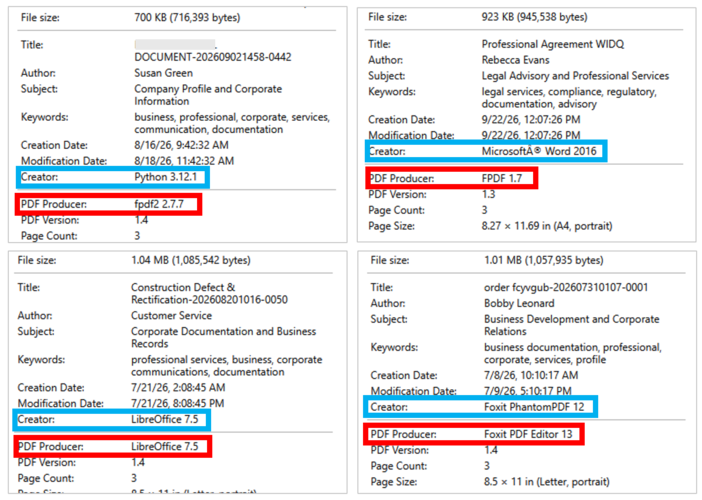This screenshot has height=500, width=702.
Task: Select the PDF producer value Foxit PDF Editor 13
Action: point(528,434)
